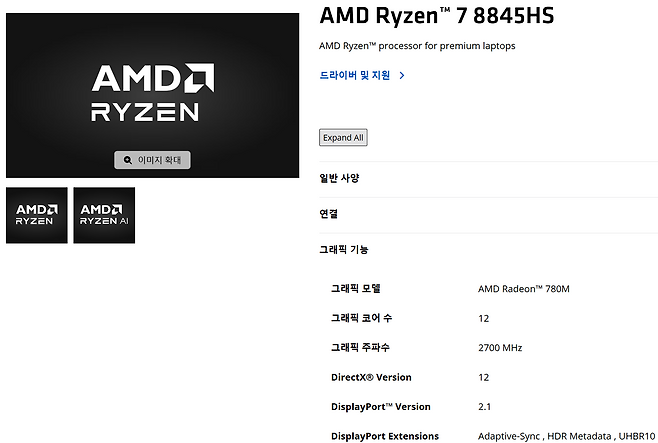Click the 그래픽 코어 수 spec label
Viewport: 658px width, 443px height.
[x=361, y=318]
